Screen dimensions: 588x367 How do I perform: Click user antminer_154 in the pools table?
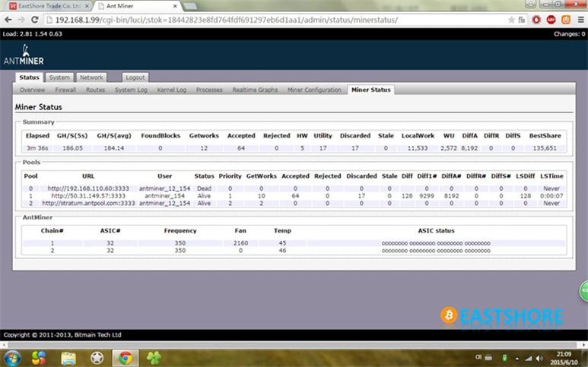[x=164, y=196]
